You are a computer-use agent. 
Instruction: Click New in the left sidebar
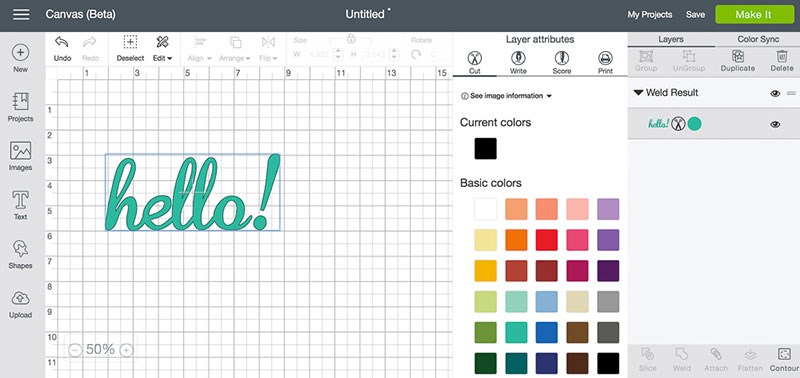[x=20, y=58]
